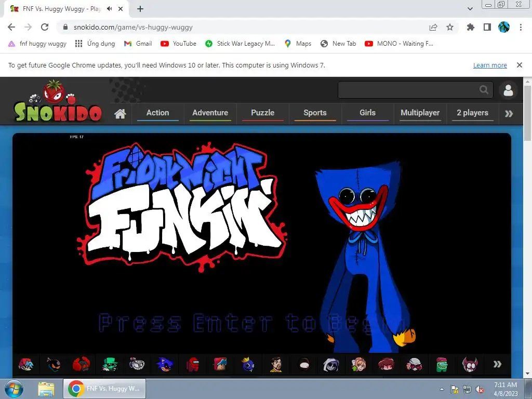The width and height of the screenshot is (532, 399).
Task: Open the dark hooded face icon
Action: tap(303, 364)
